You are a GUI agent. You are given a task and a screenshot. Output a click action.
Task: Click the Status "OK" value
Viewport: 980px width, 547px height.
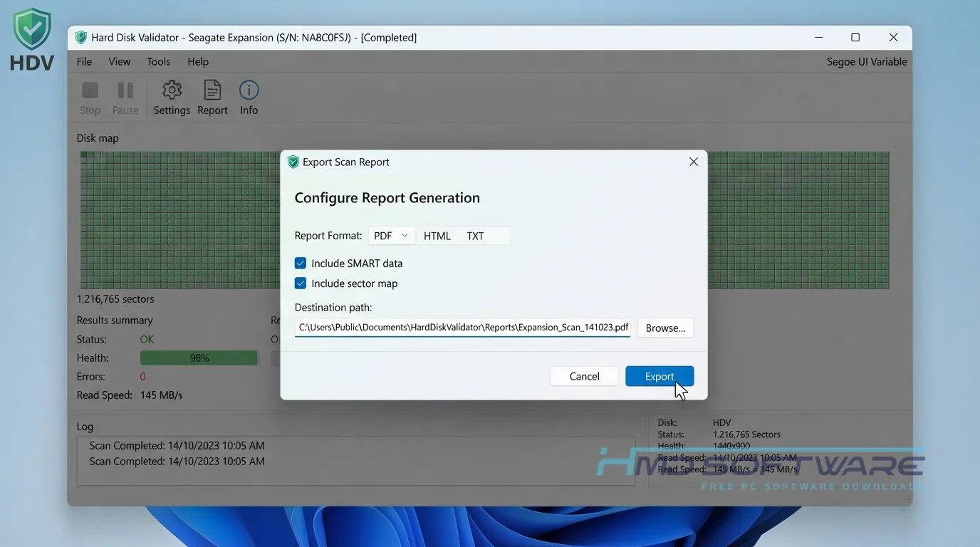(147, 340)
